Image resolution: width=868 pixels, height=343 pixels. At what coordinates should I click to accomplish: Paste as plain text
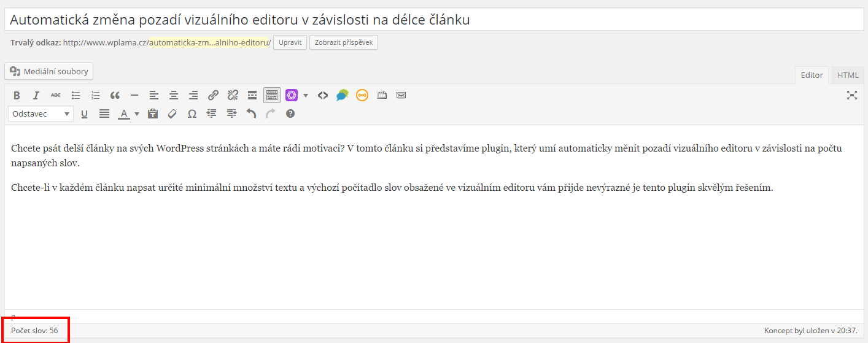click(x=153, y=114)
